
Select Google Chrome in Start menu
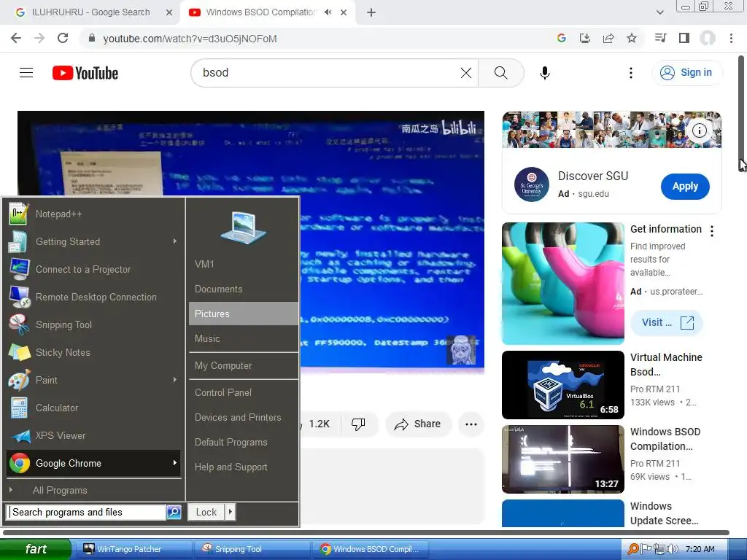[x=93, y=463]
